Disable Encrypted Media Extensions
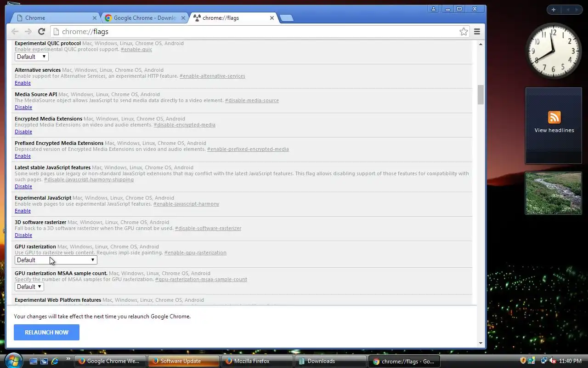Screen dimensions: 588x368 [23, 132]
